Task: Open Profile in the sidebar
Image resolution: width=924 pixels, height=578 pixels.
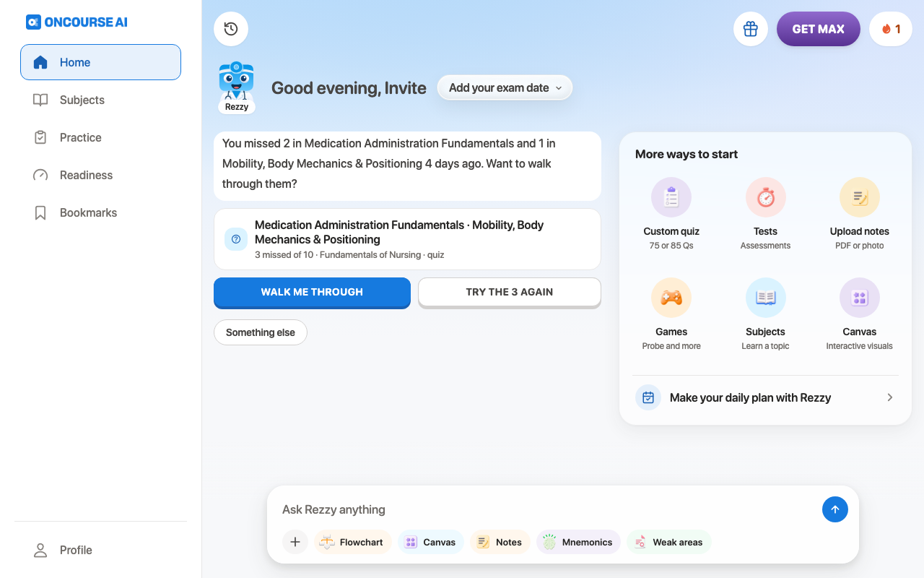Action: click(100, 550)
